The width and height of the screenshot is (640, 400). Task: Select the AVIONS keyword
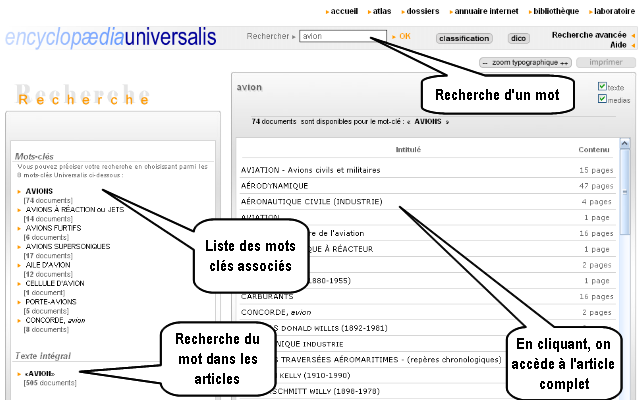[39, 191]
